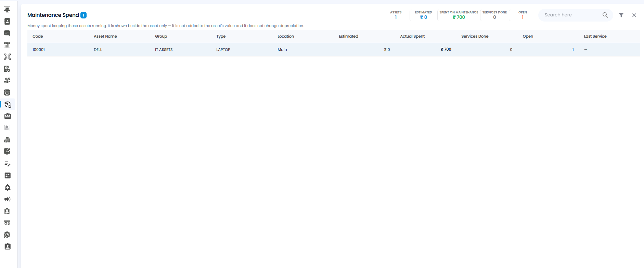
Task: Click the OPEN summary count in header
Action: coord(523,17)
